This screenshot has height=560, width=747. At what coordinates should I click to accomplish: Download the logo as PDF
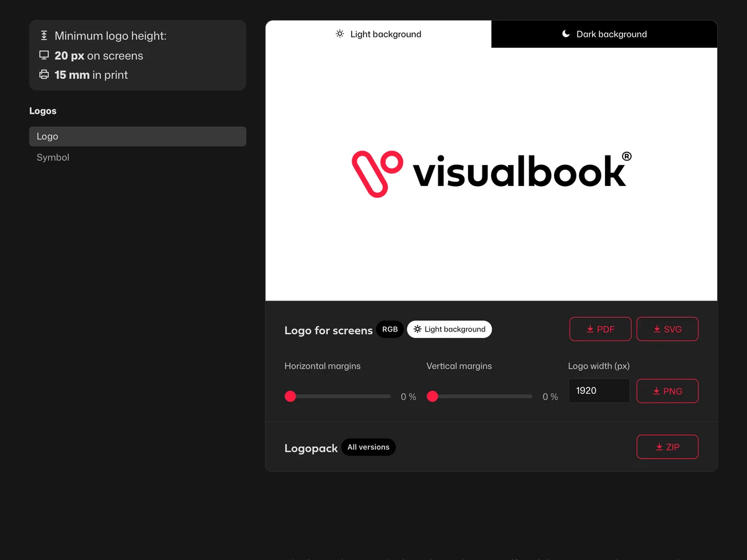pyautogui.click(x=600, y=329)
